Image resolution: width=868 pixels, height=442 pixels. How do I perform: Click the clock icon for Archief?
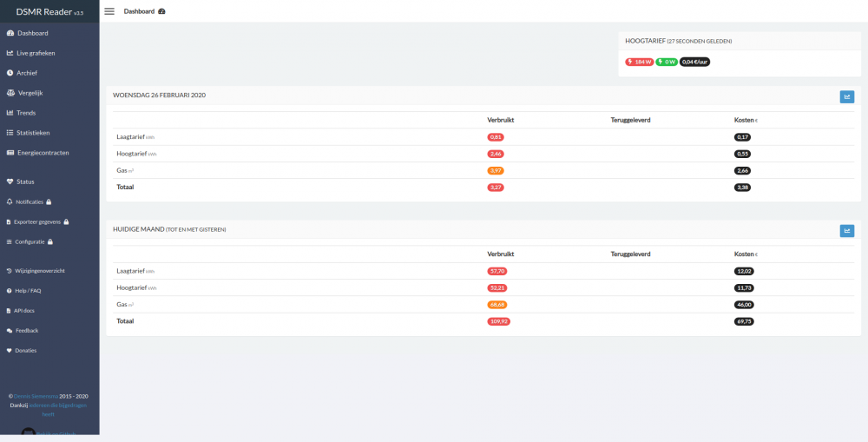coord(10,73)
